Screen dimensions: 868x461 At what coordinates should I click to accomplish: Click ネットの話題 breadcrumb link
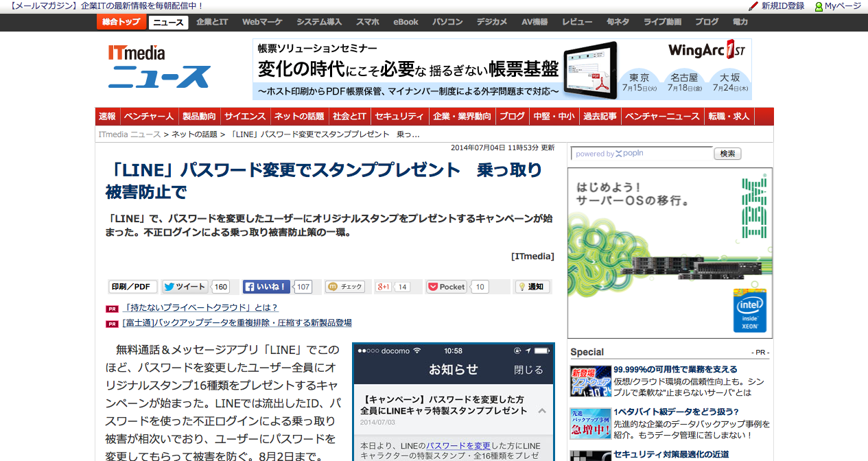(194, 134)
